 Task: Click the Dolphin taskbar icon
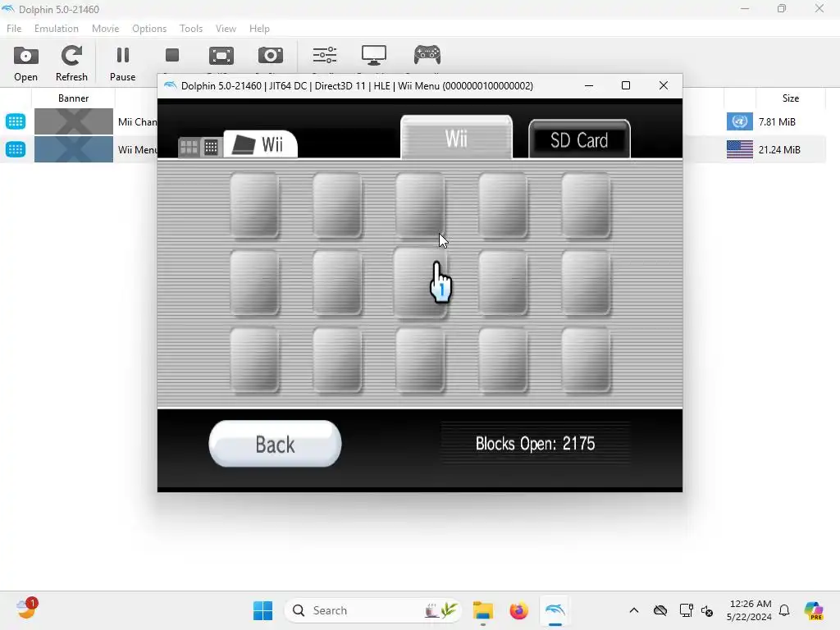(x=555, y=610)
